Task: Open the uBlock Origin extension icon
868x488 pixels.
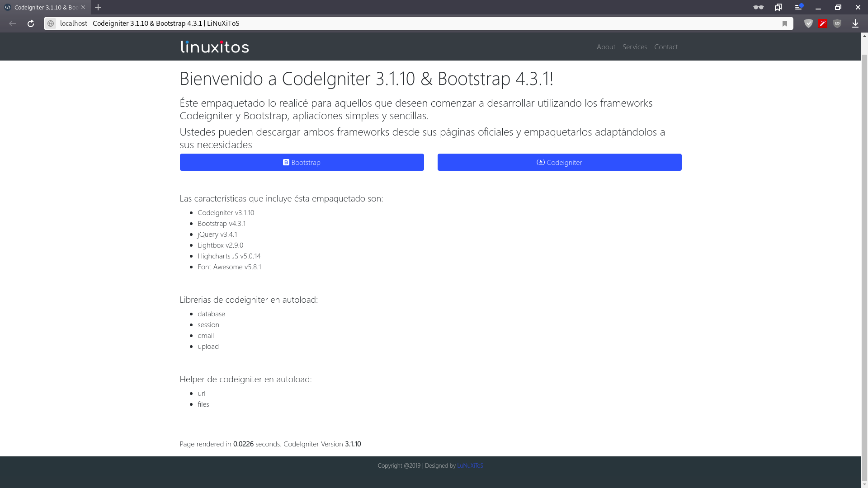Action: pos(837,23)
